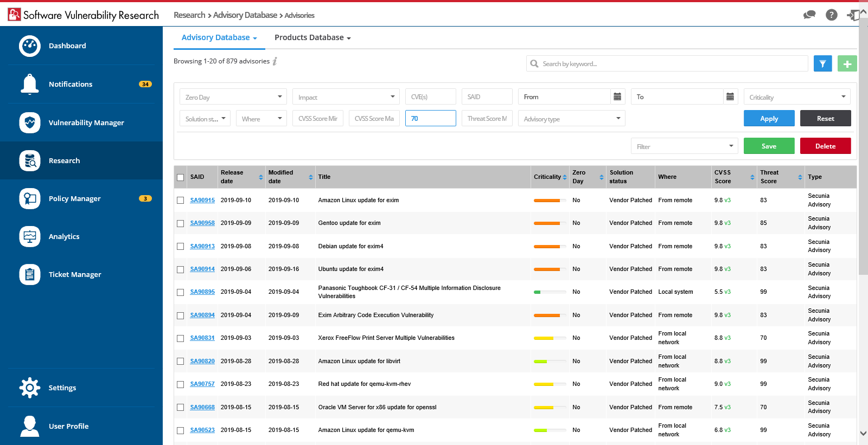Click the Notifications bell icon
868x445 pixels.
click(x=29, y=84)
